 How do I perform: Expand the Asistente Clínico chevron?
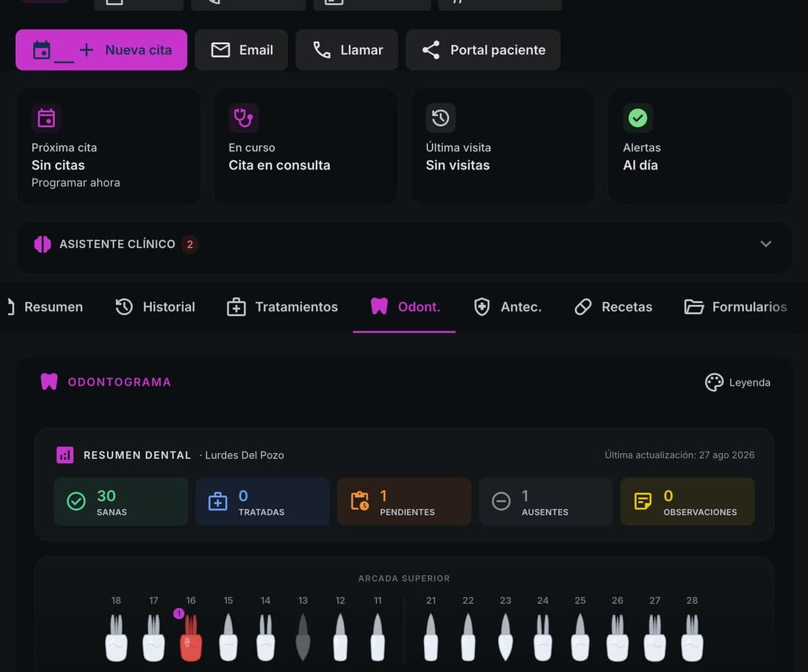point(765,244)
